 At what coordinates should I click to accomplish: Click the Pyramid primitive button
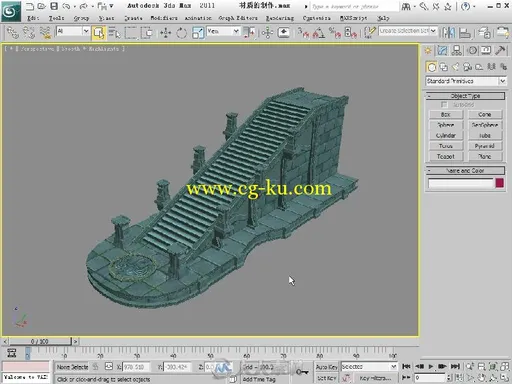[x=485, y=146]
